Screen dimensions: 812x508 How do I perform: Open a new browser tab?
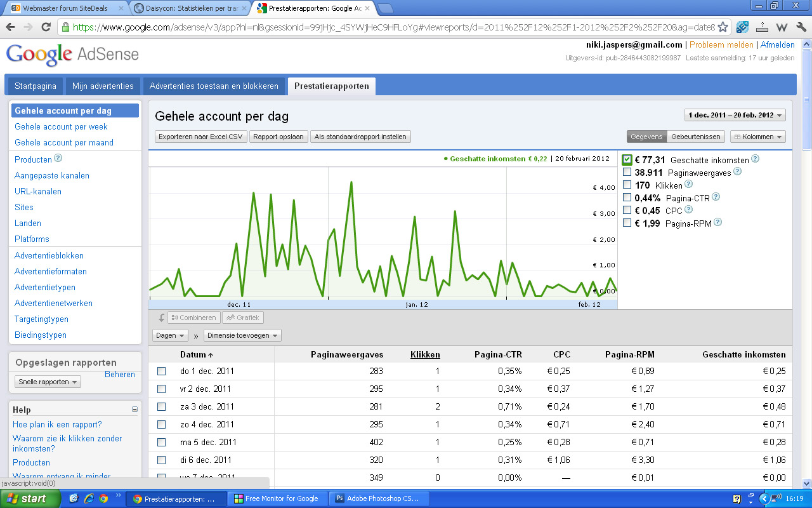386,8
